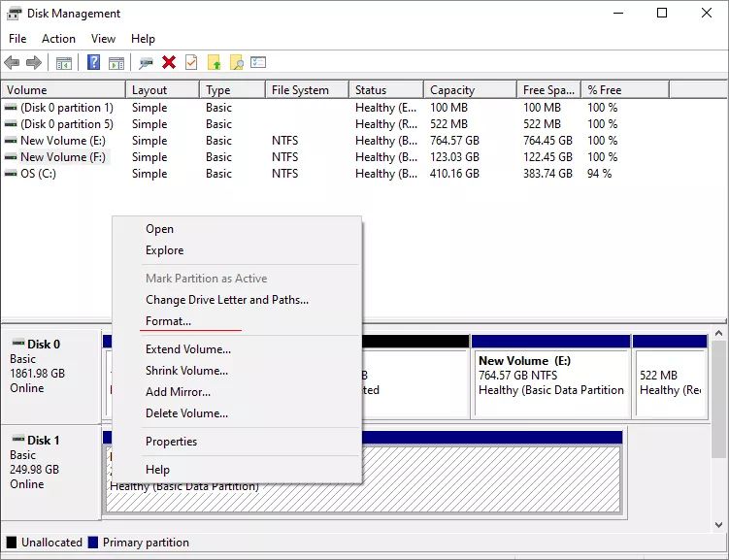Click the black Unallocated legend swatch
This screenshot has height=560, width=729.
point(12,543)
